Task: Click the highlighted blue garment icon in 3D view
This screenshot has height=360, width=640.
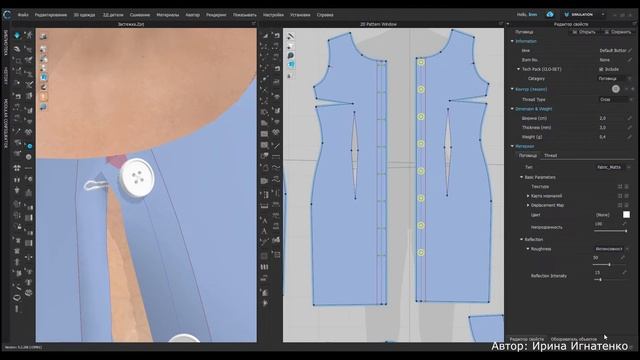Action: 43,77
